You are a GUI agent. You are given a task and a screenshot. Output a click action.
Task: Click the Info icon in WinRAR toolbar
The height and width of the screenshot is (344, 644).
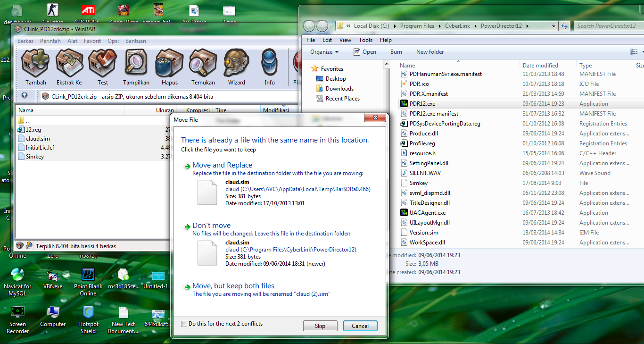(270, 67)
